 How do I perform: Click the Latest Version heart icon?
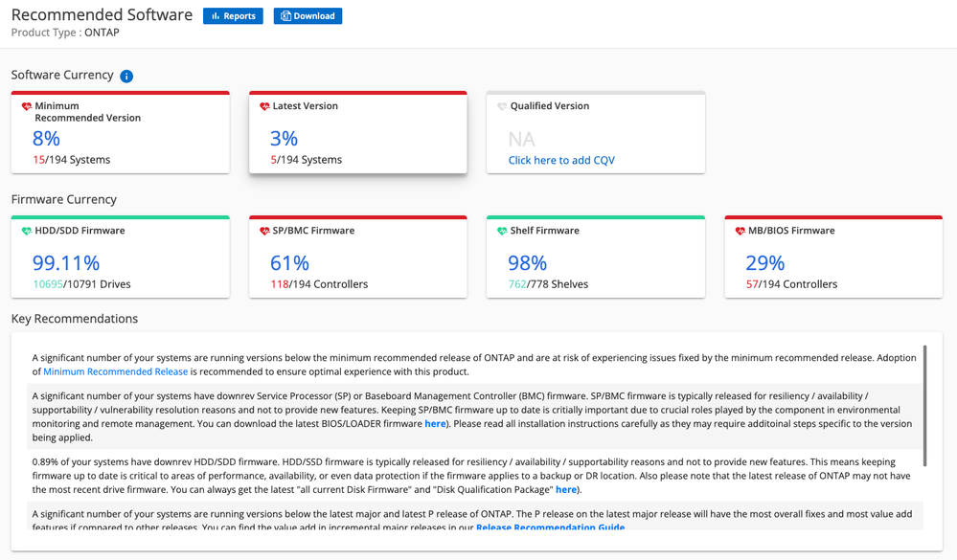[264, 107]
